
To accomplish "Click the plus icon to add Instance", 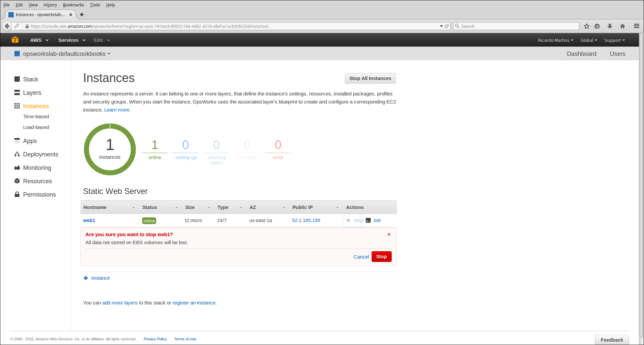I will pyautogui.click(x=86, y=278).
